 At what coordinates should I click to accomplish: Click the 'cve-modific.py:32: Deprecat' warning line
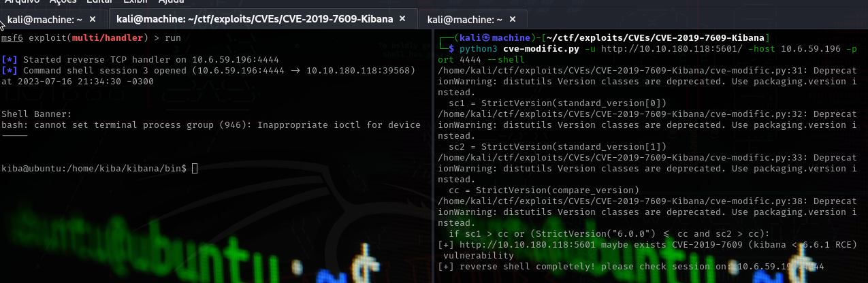tap(647, 114)
